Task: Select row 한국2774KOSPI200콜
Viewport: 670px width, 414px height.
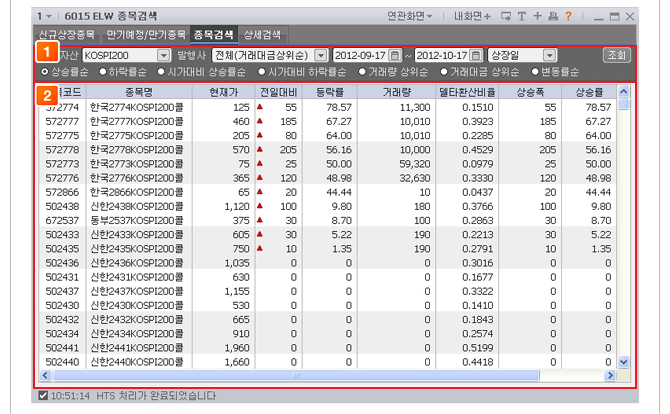Action: point(328,107)
